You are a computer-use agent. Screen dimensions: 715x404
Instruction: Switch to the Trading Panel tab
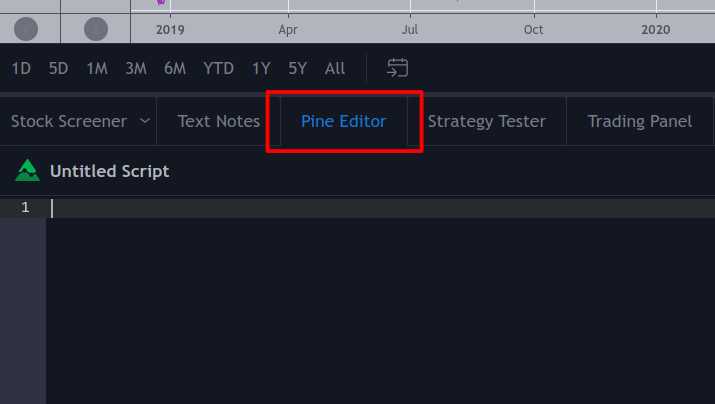point(639,121)
